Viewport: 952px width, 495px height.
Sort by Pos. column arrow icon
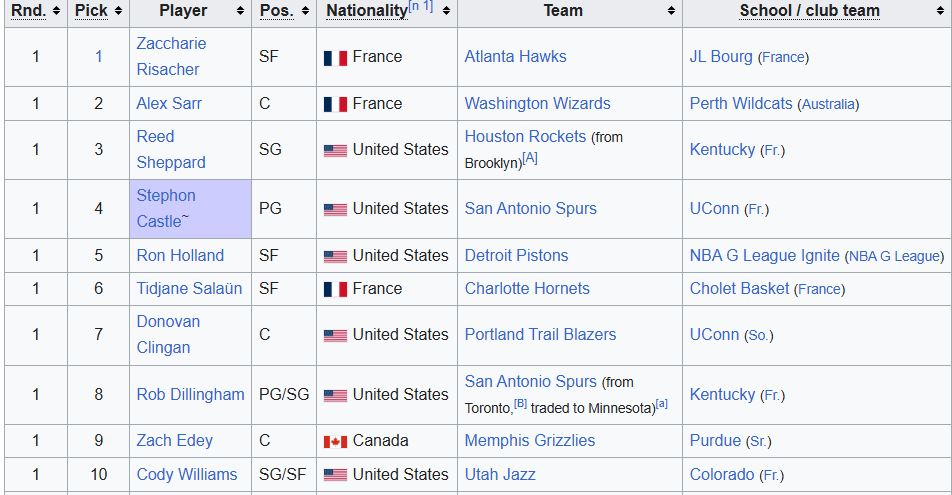coord(305,11)
